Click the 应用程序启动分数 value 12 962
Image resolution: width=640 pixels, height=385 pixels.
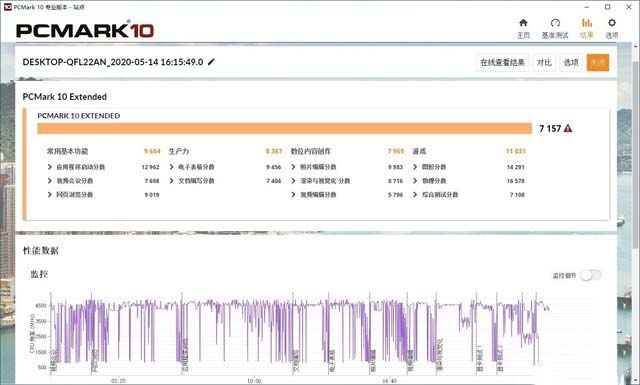[150, 167]
